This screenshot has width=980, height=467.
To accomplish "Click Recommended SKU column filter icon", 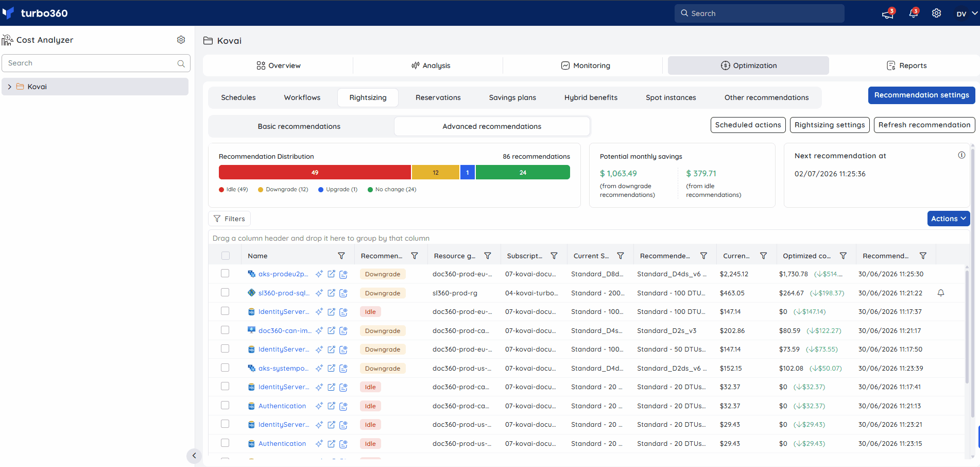I will (703, 256).
